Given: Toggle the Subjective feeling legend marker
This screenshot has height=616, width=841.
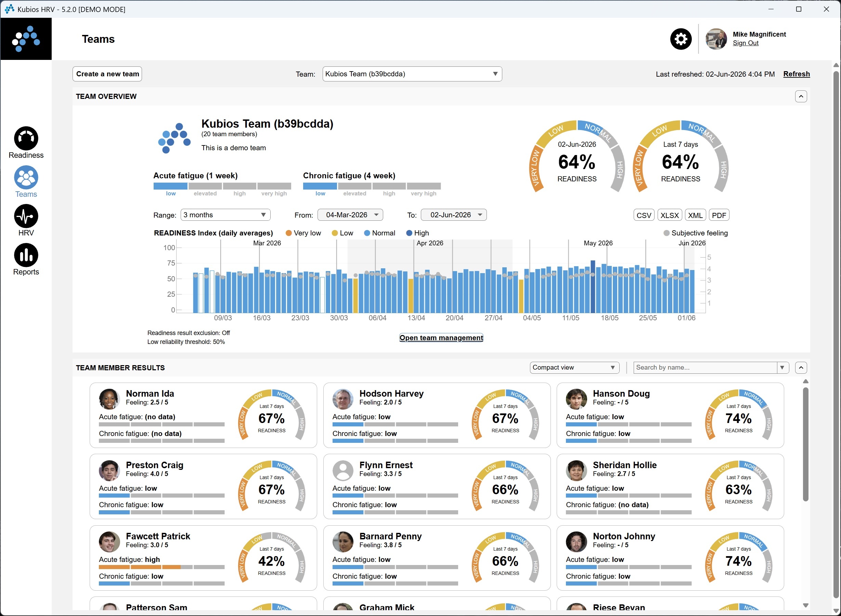Looking at the screenshot, I should [x=667, y=233].
